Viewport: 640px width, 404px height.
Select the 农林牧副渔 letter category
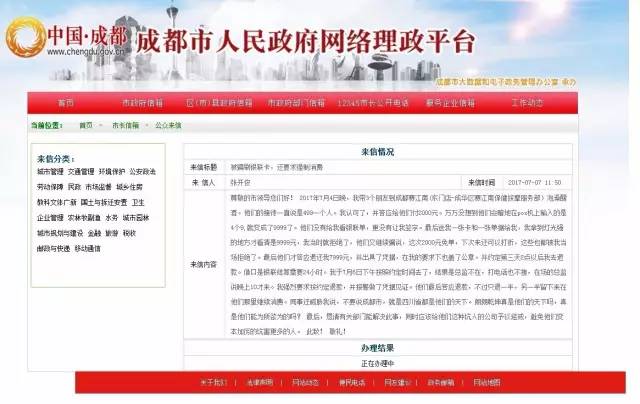(84, 218)
